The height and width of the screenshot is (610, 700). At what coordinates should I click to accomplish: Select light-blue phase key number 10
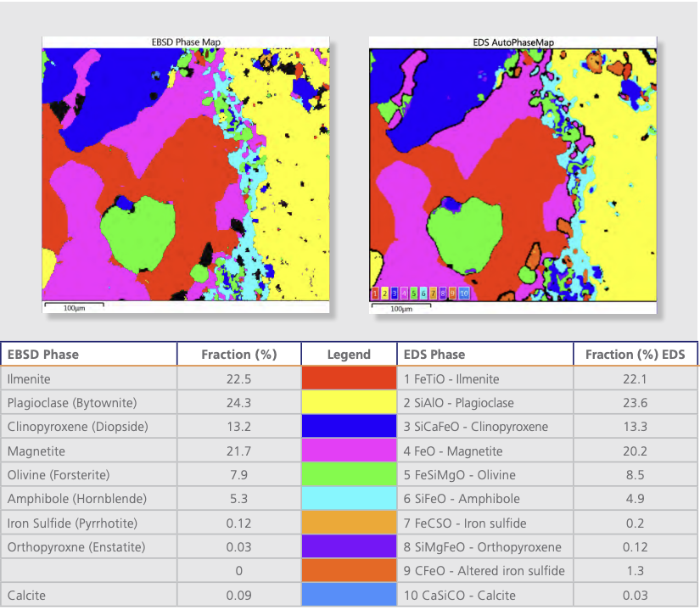pyautogui.click(x=464, y=294)
